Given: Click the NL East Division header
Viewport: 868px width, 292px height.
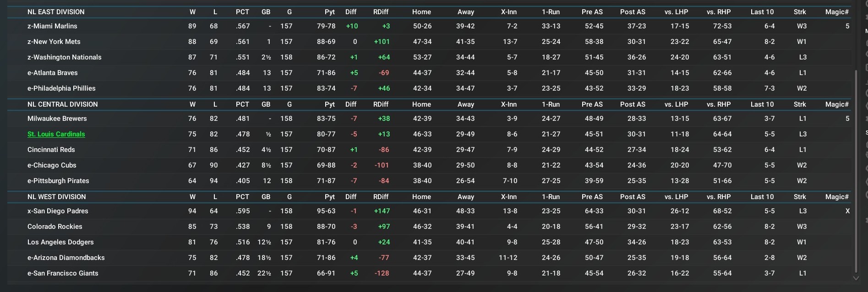Looking at the screenshot, I should click(56, 12).
